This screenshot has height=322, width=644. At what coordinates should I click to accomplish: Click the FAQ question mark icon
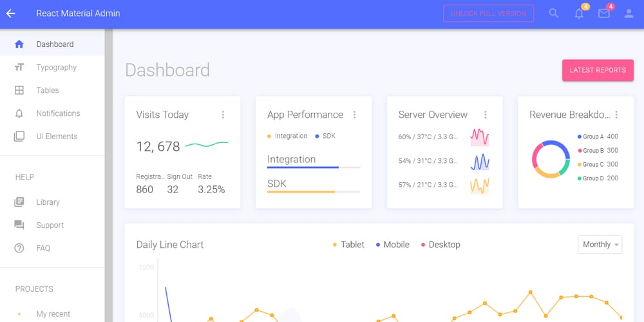click(x=19, y=248)
